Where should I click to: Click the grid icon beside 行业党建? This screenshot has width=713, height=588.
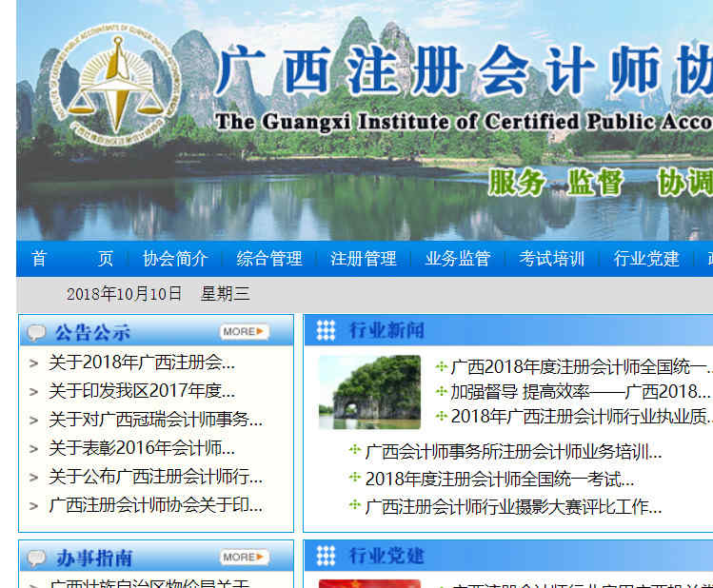326,556
